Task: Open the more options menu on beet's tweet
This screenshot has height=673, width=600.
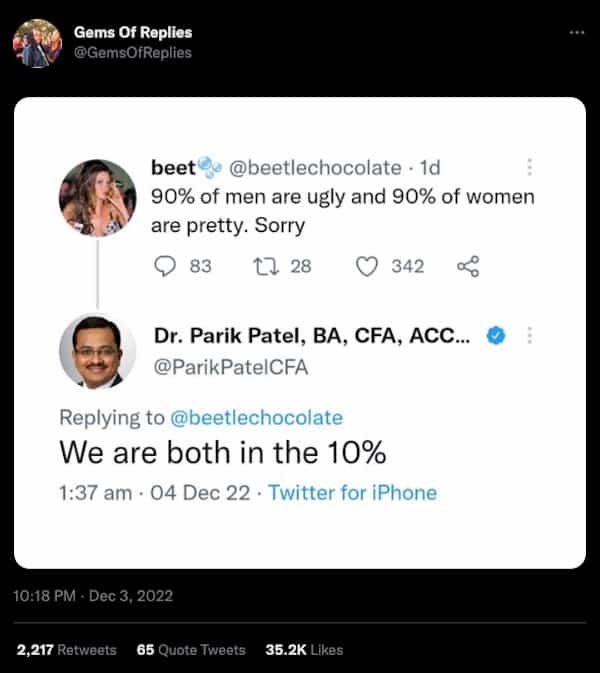Action: click(x=529, y=168)
